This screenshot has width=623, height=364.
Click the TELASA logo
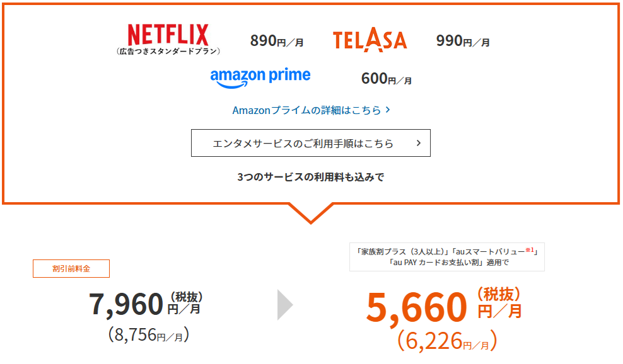pyautogui.click(x=370, y=40)
